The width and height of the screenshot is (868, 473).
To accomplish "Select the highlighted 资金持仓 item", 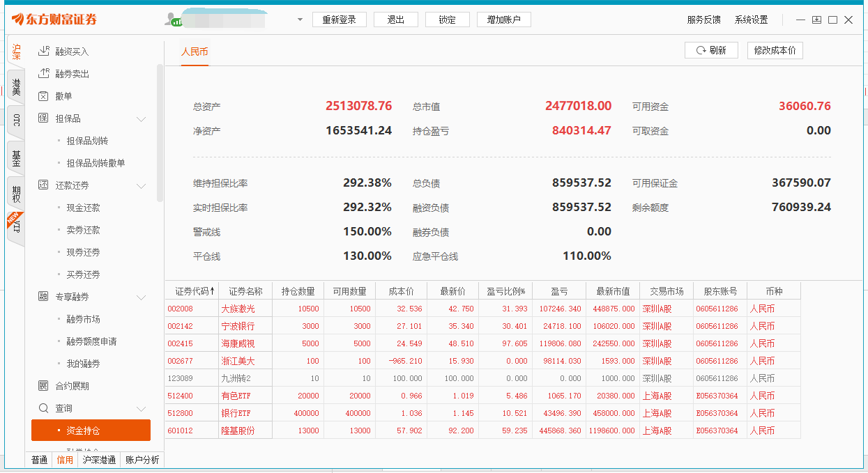I will [x=91, y=430].
